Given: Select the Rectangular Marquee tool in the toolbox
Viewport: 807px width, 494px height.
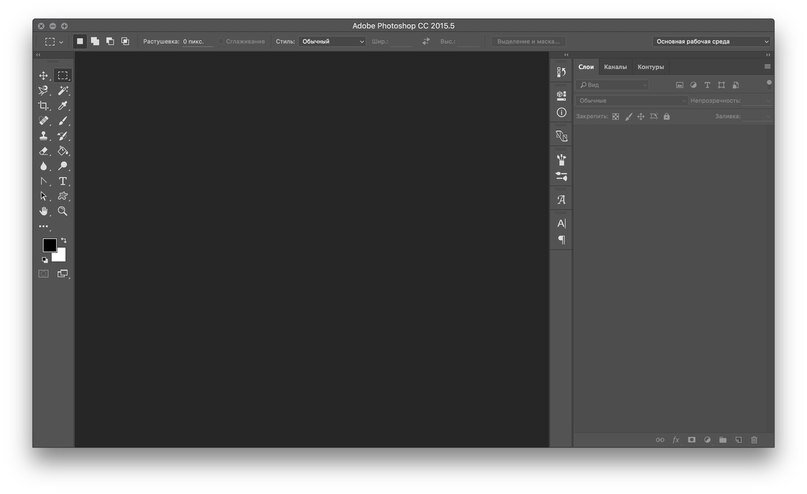Looking at the screenshot, I should point(63,76).
